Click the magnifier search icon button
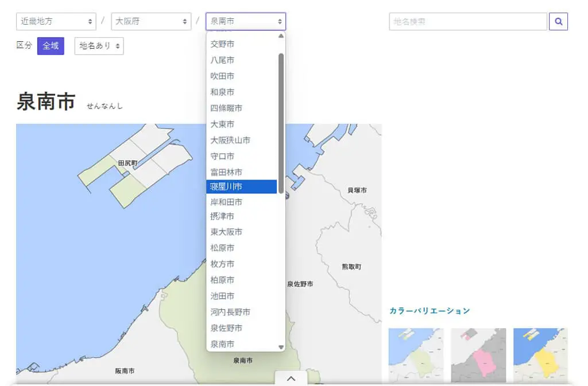 click(x=558, y=22)
